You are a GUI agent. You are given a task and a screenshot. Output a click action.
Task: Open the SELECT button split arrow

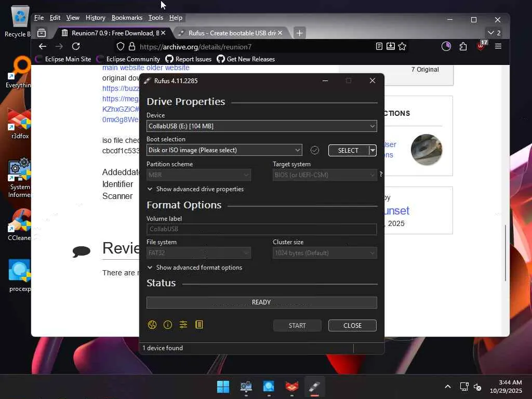373,150
